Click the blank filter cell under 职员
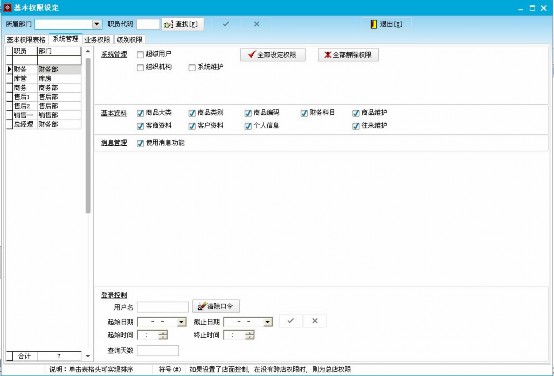The image size is (554, 376). click(25, 60)
